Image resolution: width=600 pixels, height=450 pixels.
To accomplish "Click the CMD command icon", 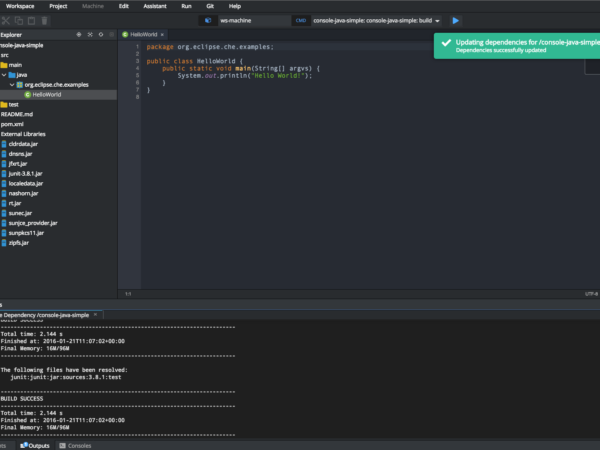I will [x=301, y=21].
